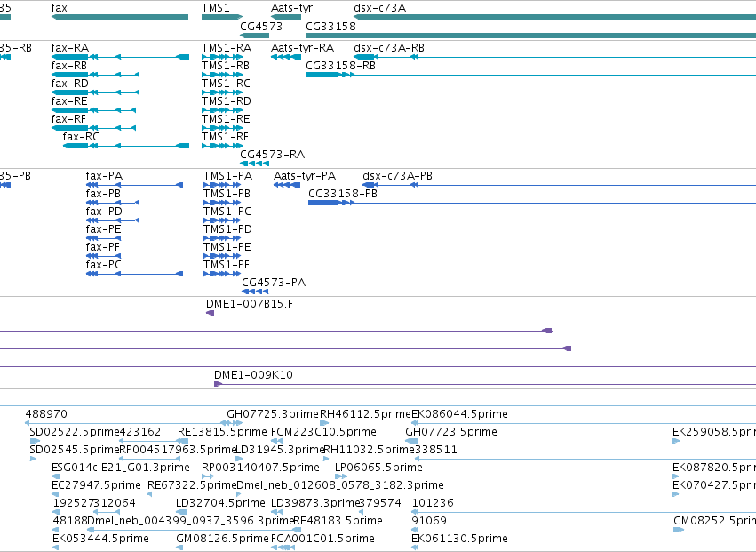Screen dimensions: 756x552
Task: Select the RE48183.5prime EST label
Action: click(x=338, y=521)
